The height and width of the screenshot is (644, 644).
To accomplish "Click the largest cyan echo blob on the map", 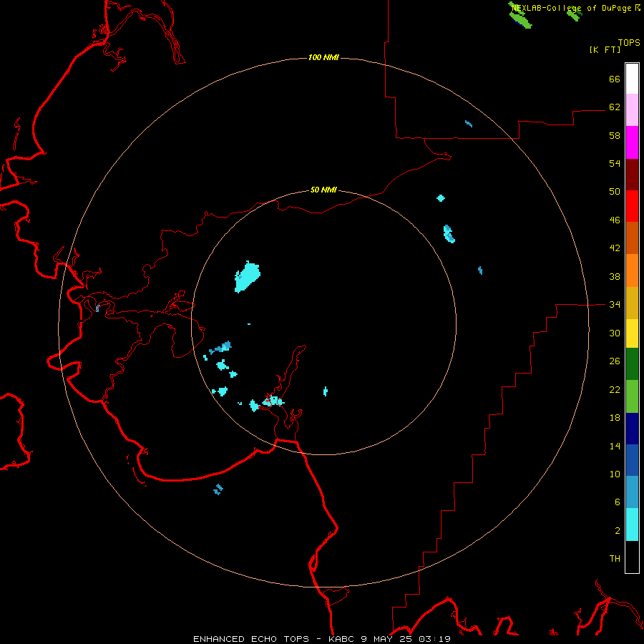I will click(x=248, y=276).
